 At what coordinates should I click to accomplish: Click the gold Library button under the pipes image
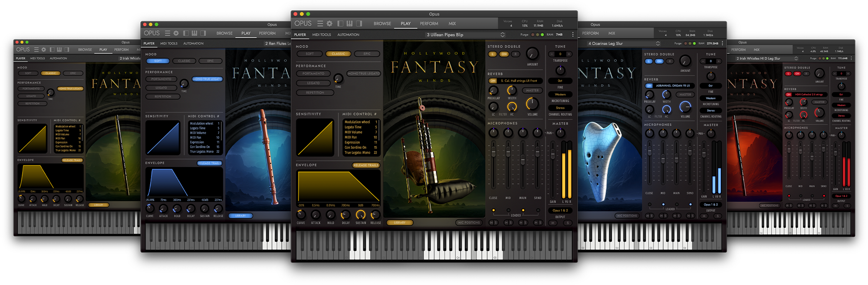point(400,223)
